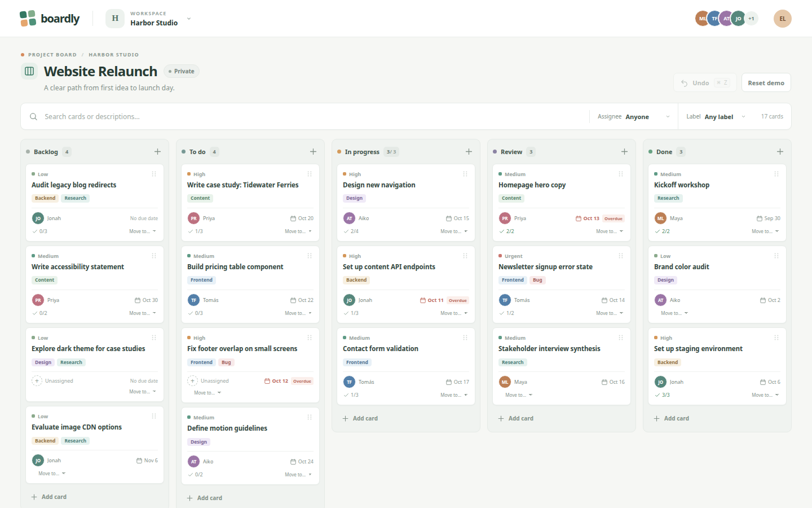812x508 pixels.
Task: Click the plus icon in To do header
Action: 313,152
